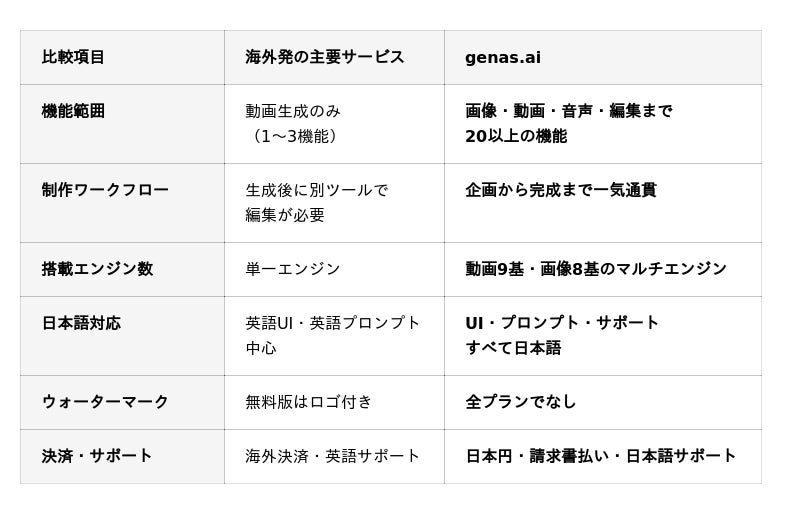The width and height of the screenshot is (800, 514).
Task: Select the ウォーターマーク row label
Action: click(x=105, y=402)
